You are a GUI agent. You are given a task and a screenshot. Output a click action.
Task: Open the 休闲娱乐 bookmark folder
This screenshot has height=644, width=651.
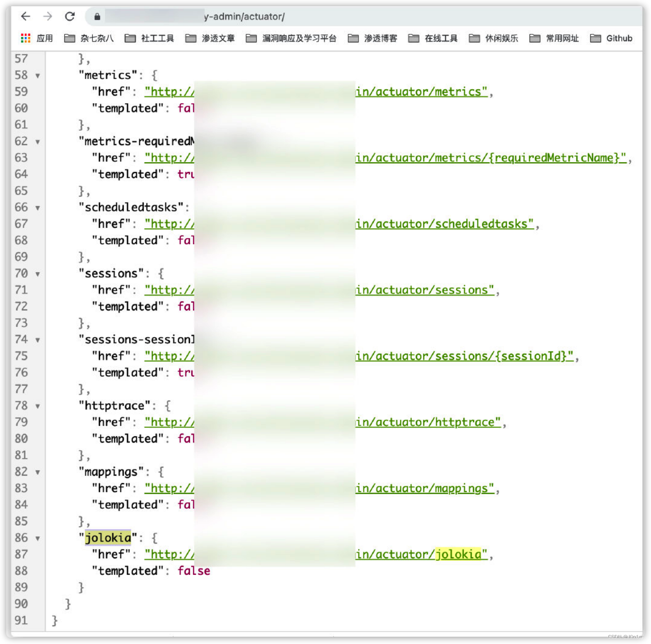(x=493, y=38)
